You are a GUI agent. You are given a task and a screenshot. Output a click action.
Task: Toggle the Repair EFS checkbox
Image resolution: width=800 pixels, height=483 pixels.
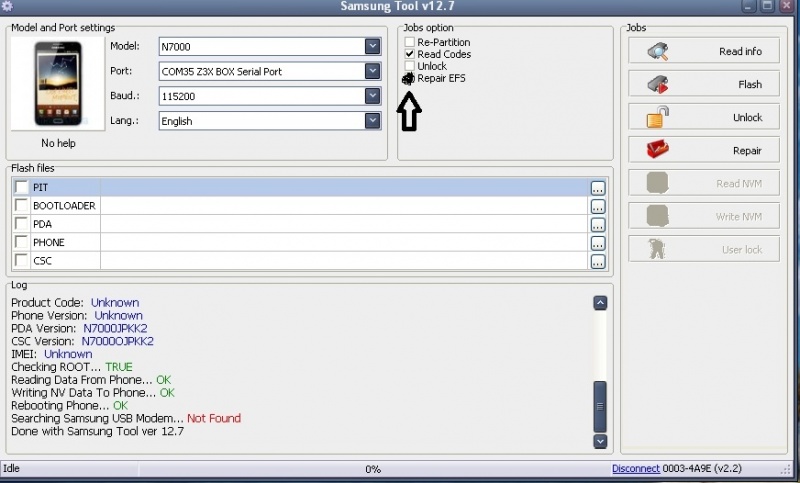pos(409,79)
